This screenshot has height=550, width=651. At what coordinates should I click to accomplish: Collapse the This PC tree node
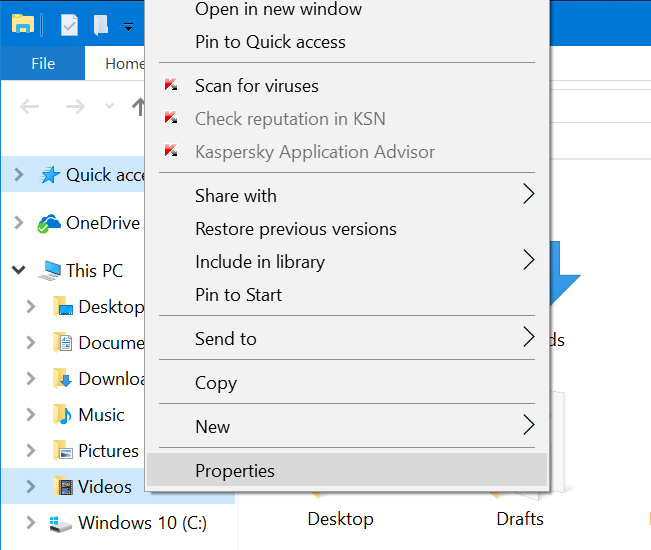(x=19, y=270)
